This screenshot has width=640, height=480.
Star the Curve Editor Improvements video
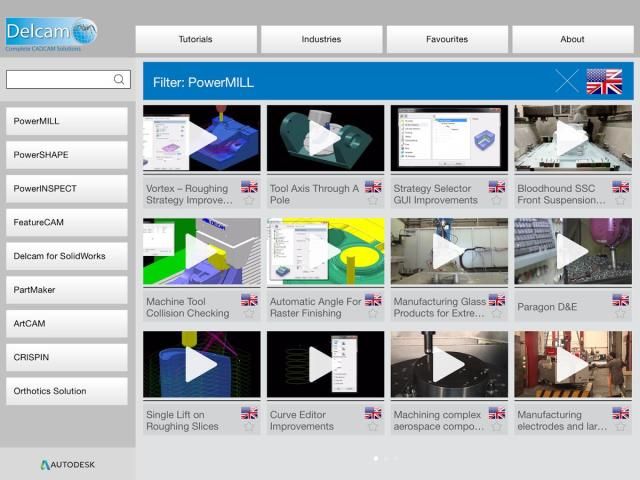tap(372, 426)
